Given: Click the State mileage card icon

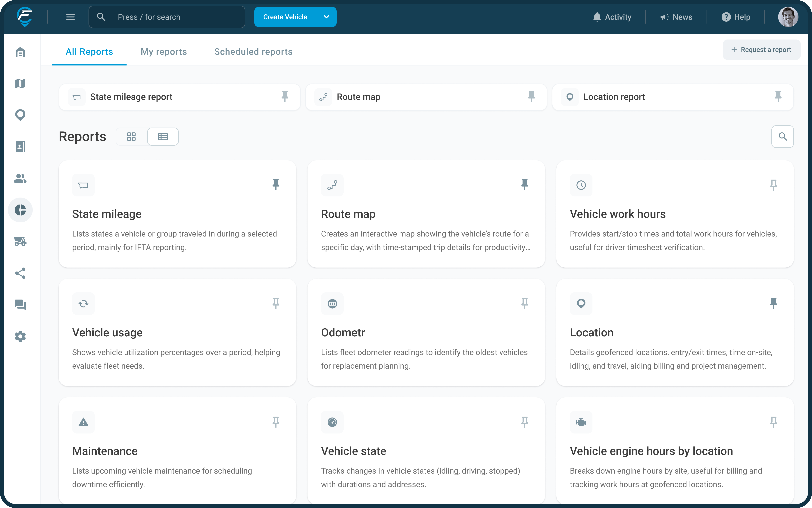Looking at the screenshot, I should 83,185.
